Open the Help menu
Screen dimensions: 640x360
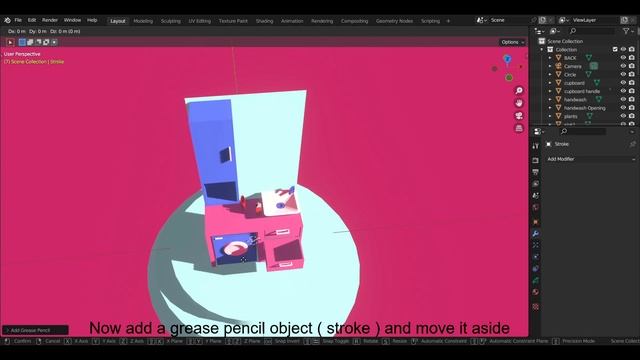pos(92,20)
